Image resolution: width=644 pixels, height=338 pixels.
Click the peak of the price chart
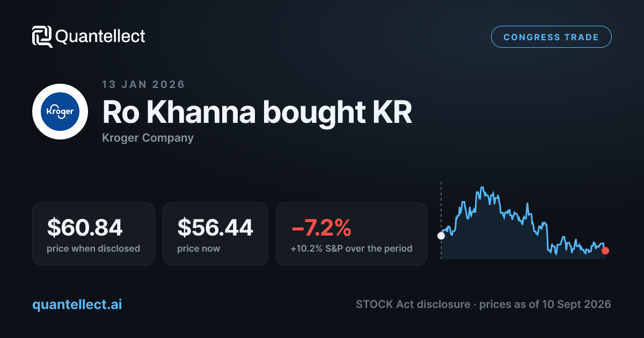click(x=482, y=188)
